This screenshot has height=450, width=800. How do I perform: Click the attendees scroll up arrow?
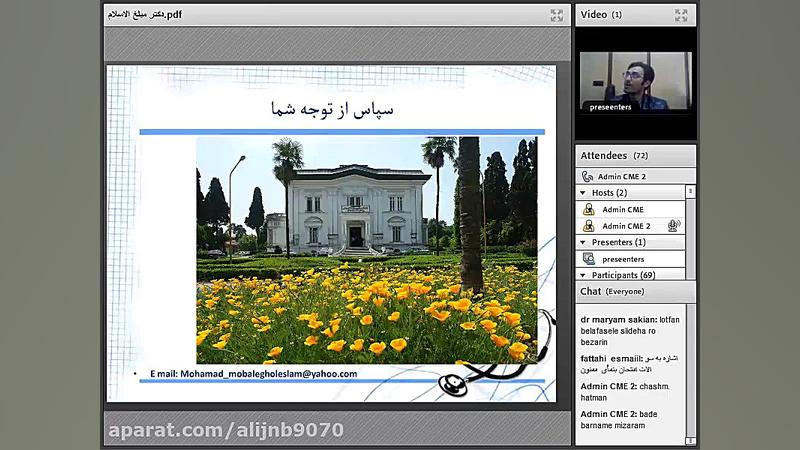click(x=690, y=191)
